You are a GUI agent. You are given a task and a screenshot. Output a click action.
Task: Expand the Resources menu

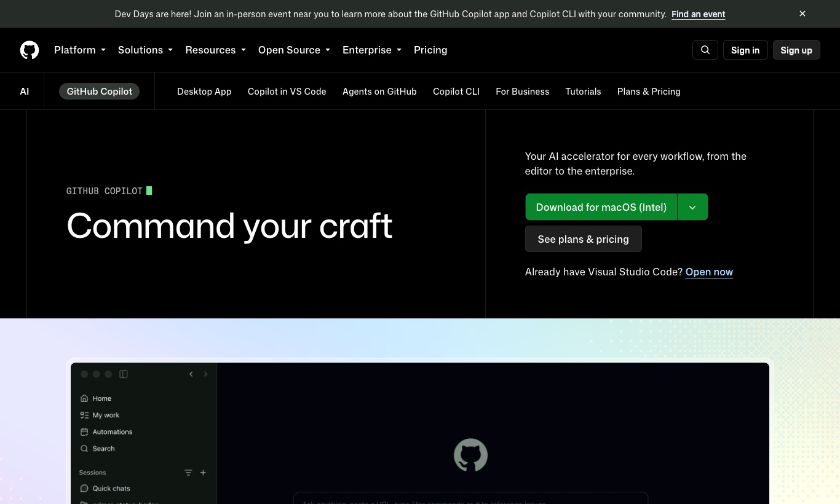tap(215, 50)
